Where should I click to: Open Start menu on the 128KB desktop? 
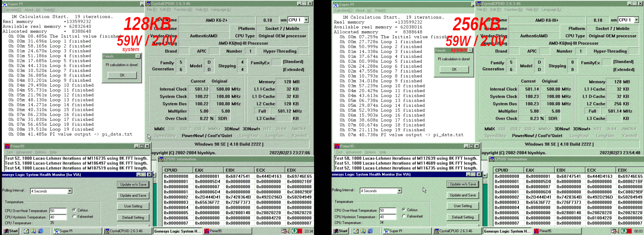[10, 231]
